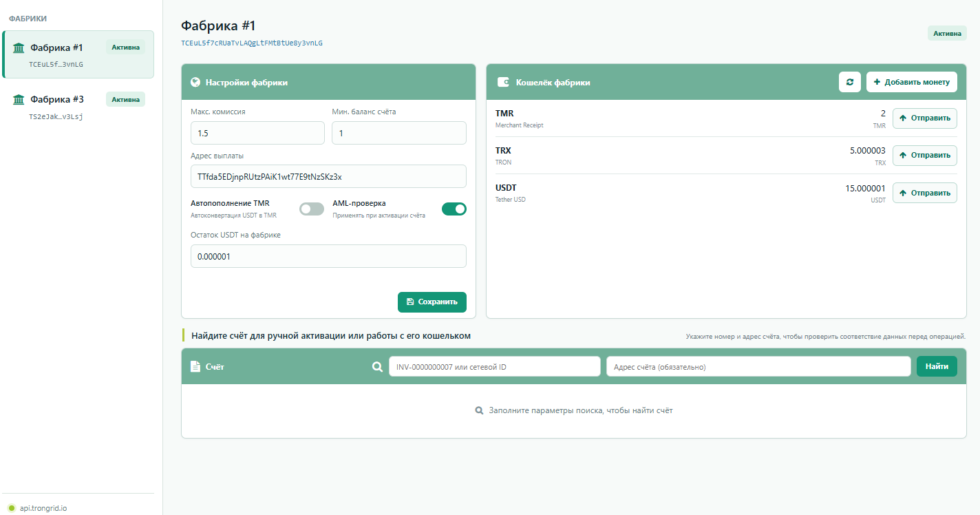
Task: Disable the AML-проверка switch
Action: (454, 209)
